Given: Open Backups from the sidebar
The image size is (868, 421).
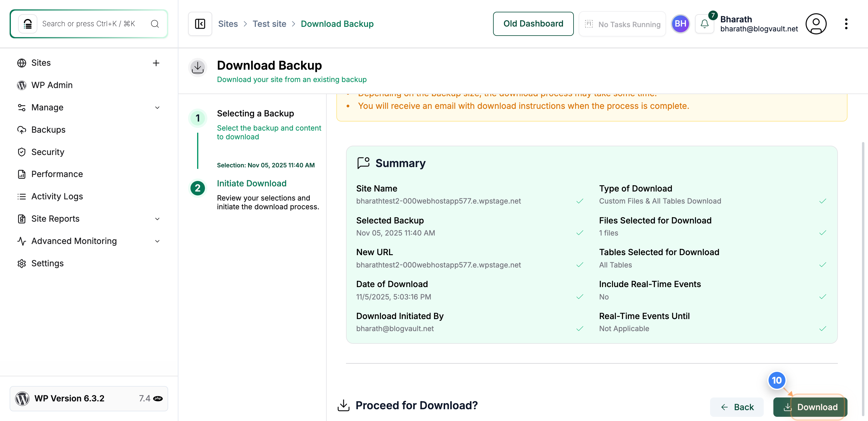Looking at the screenshot, I should [49, 130].
